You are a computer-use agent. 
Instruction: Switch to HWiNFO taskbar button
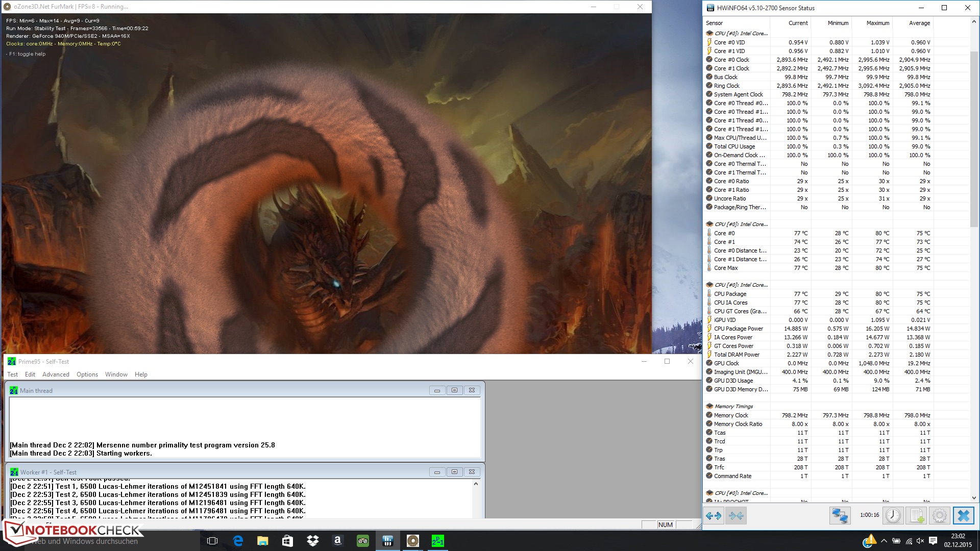pos(387,541)
